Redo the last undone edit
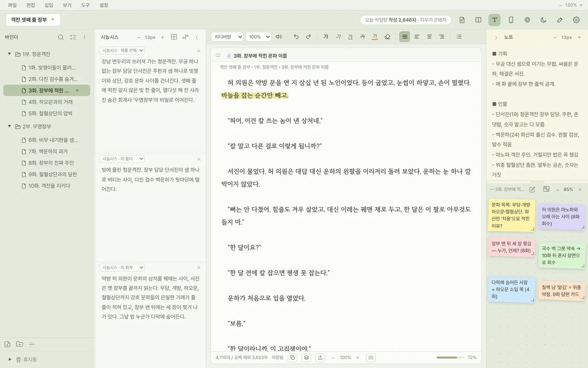Screen dimensions: 588x368 (309, 37)
